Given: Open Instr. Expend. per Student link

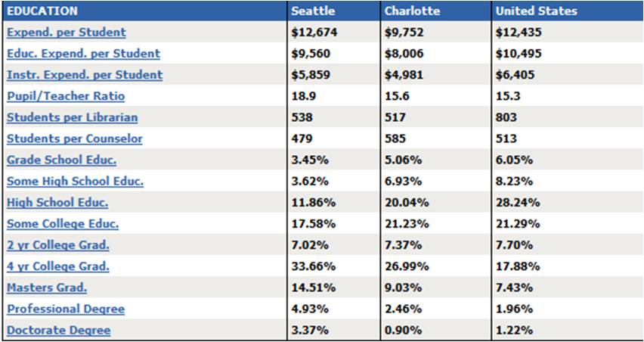Looking at the screenshot, I should (85, 75).
